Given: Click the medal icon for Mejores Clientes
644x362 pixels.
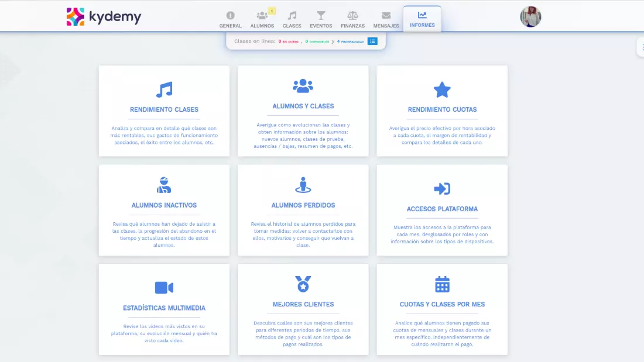Looking at the screenshot, I should pyautogui.click(x=303, y=284).
